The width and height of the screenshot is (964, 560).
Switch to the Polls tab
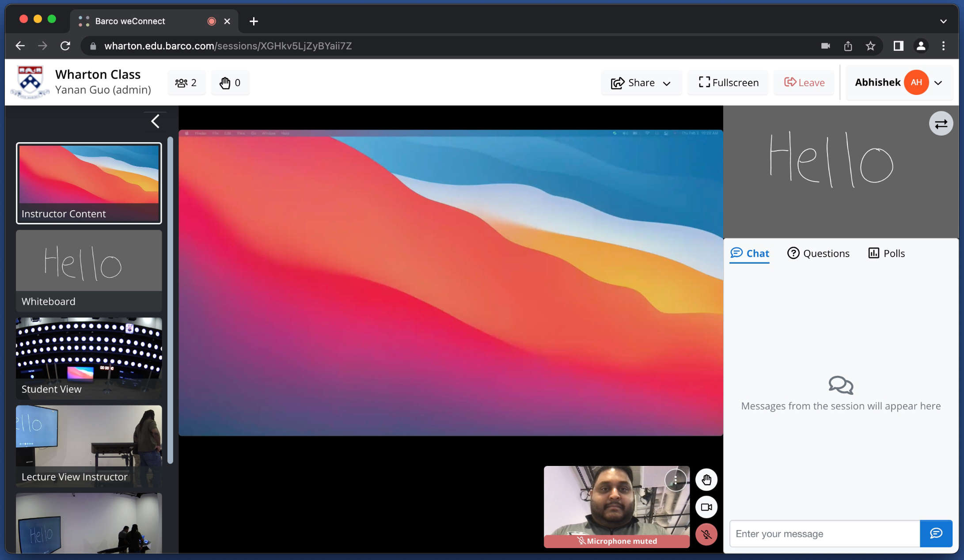point(886,253)
